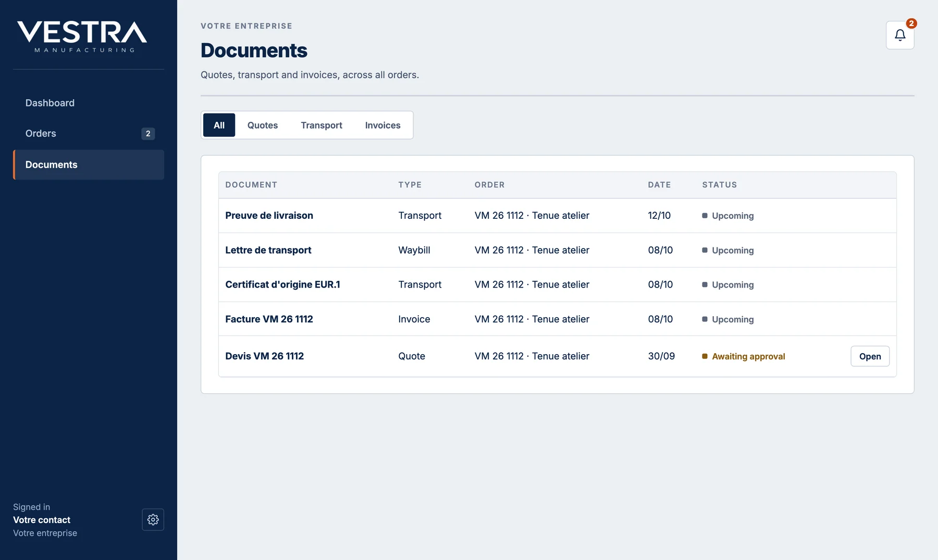Open settings gear in sidebar

pyautogui.click(x=153, y=519)
